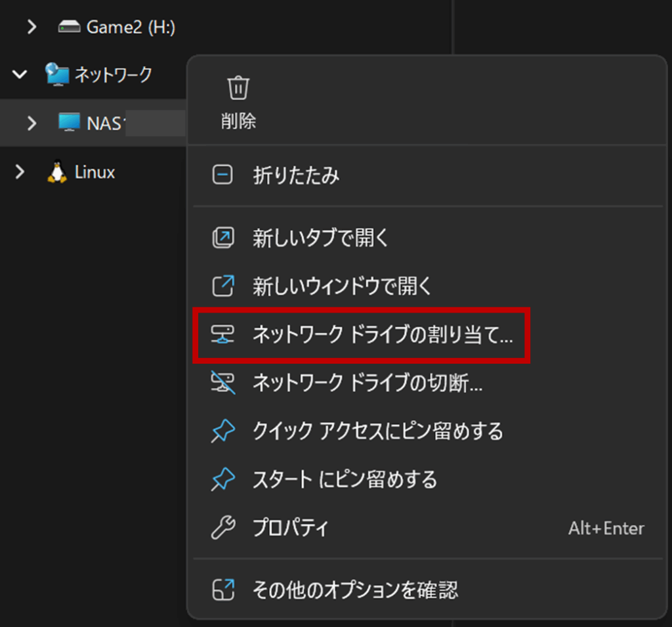Screen dimensions: 672x627
Task: Click the open in new window icon
Action: coord(223,286)
